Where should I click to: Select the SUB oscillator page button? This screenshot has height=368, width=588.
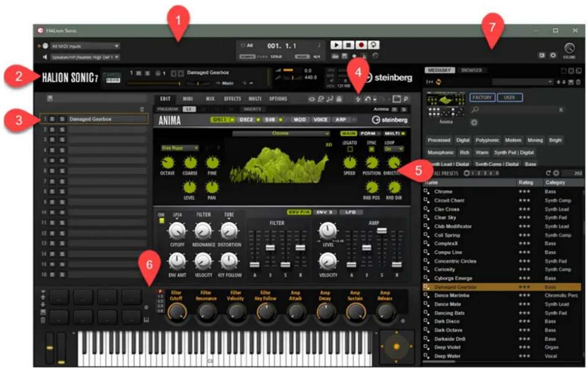click(269, 120)
